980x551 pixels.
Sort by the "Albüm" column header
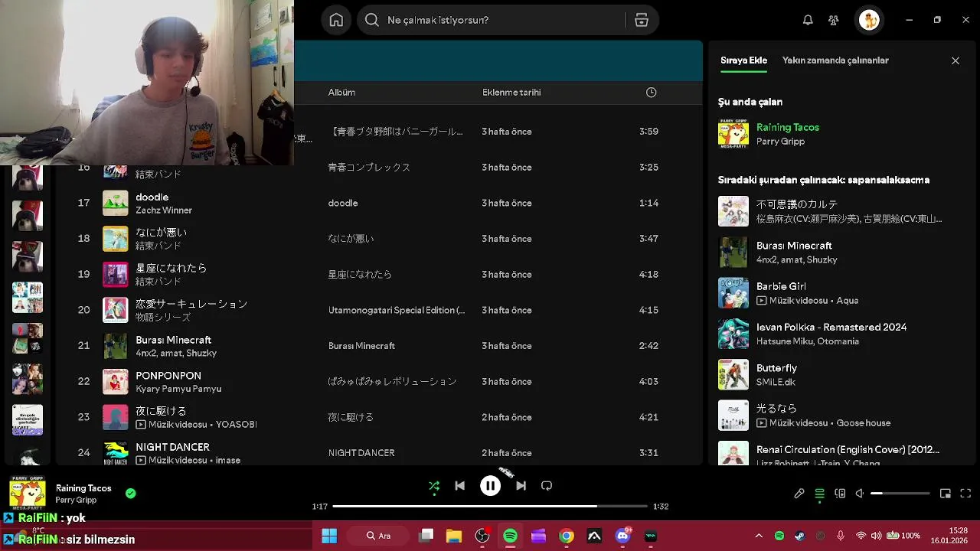[341, 93]
